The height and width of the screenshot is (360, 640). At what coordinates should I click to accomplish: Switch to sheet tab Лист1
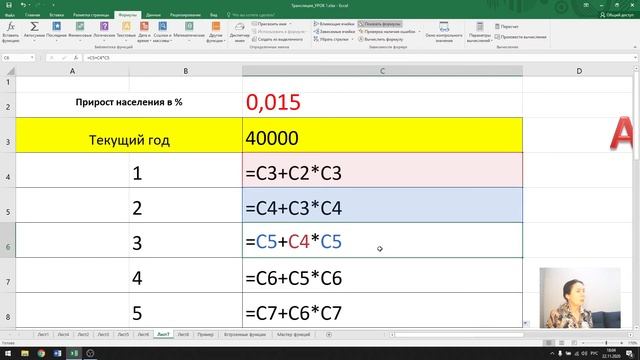click(x=43, y=334)
